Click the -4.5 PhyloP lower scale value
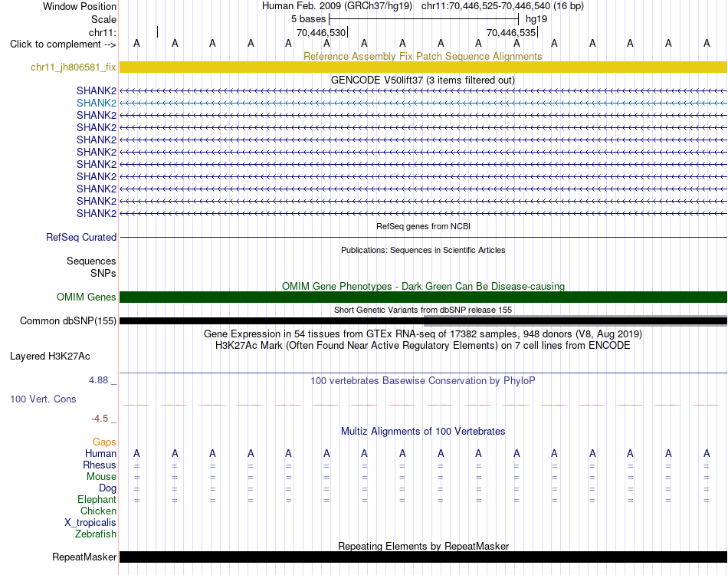728x575 pixels. coord(100,419)
